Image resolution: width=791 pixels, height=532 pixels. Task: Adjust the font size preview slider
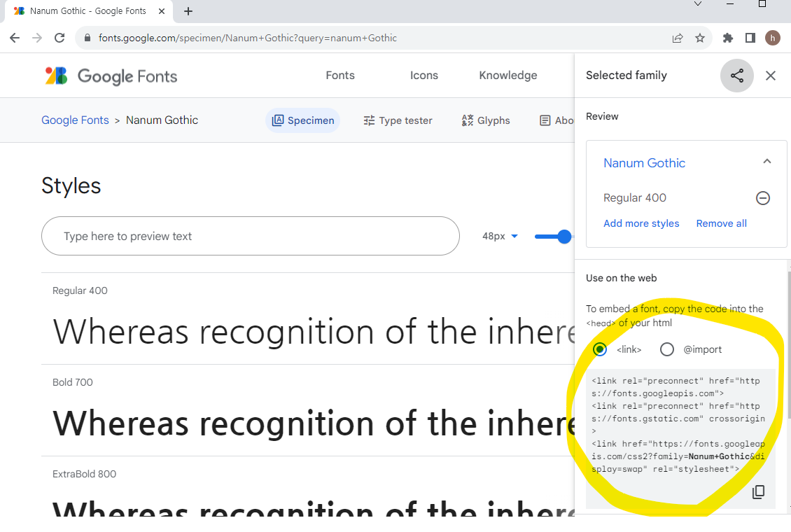pos(564,237)
